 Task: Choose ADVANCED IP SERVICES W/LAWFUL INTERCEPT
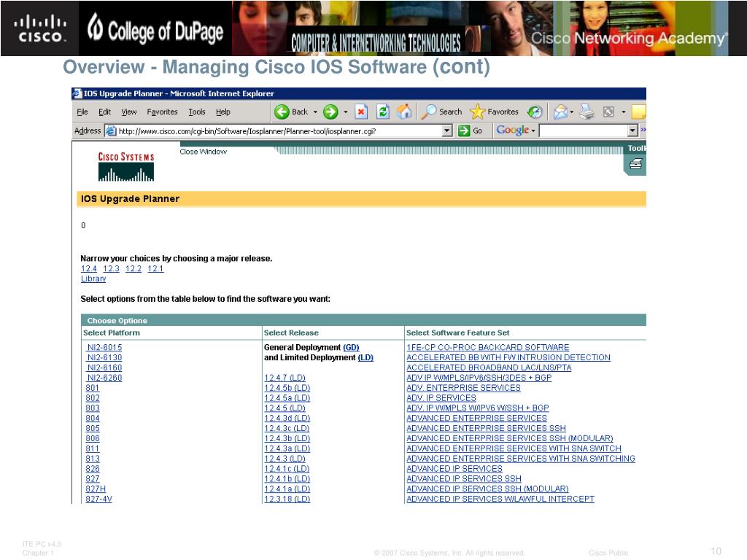pos(500,499)
